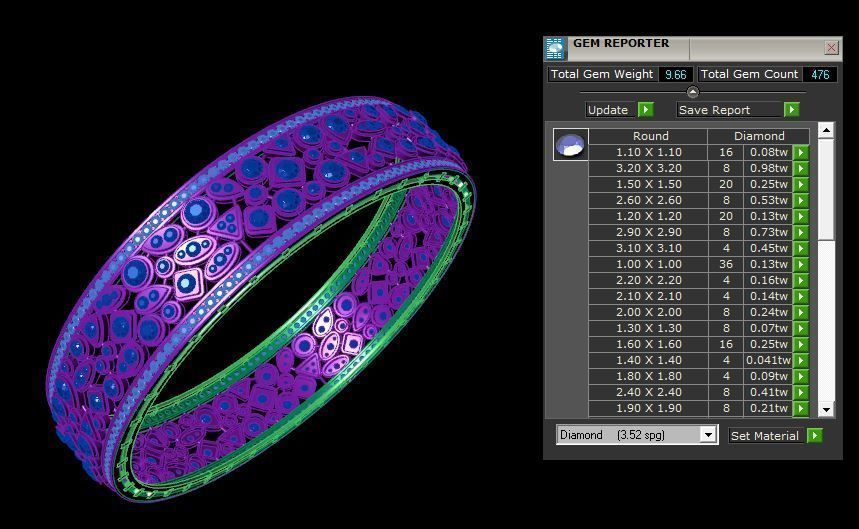Click the green arrow next to Save Report
This screenshot has height=529, width=859.
792,110
